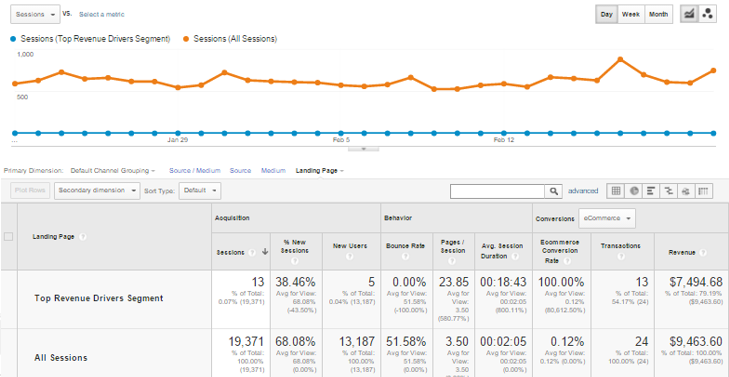729x377 pixels.
Task: Select the pie chart percentage view
Action: pos(634,191)
